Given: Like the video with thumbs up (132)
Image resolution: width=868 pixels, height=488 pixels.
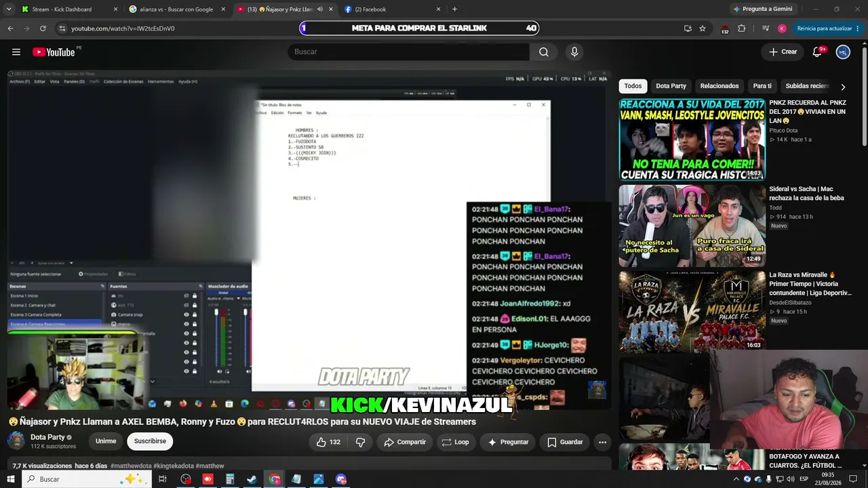Looking at the screenshot, I should point(328,442).
